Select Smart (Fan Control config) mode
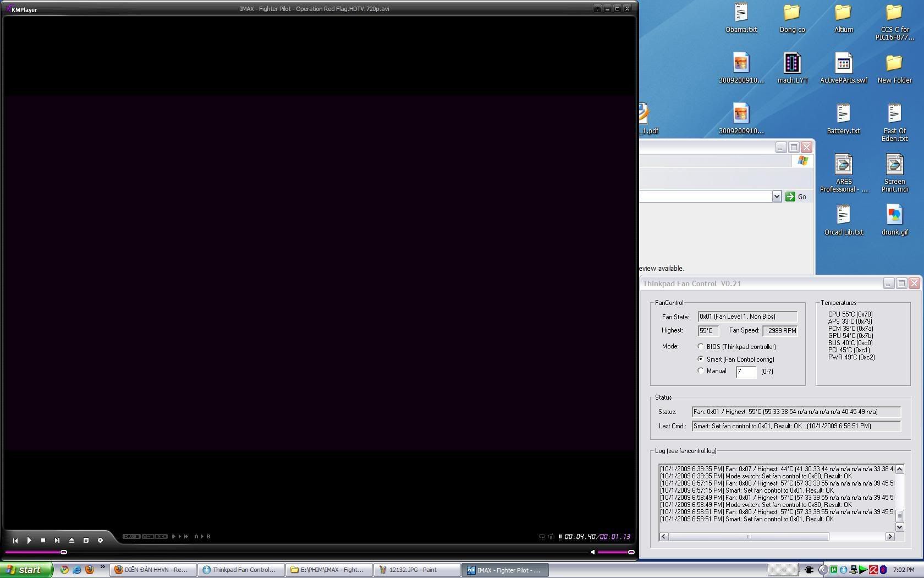The height and width of the screenshot is (578, 924). point(700,359)
